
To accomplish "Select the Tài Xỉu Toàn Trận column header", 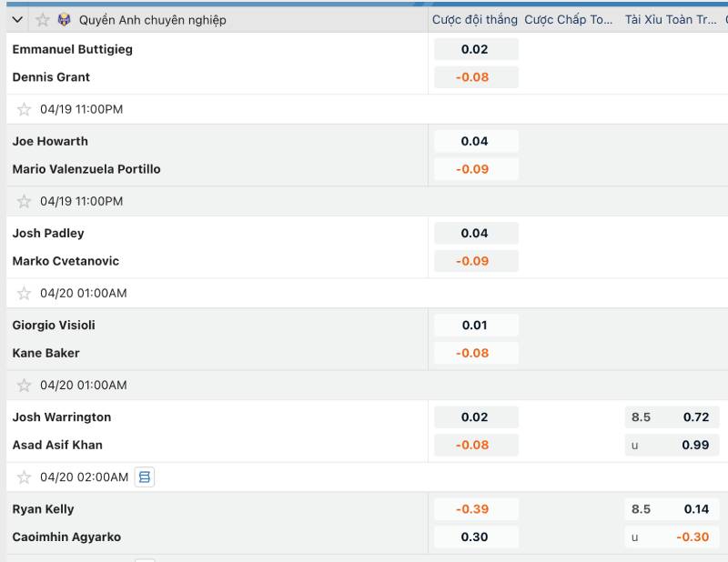I will [671, 20].
